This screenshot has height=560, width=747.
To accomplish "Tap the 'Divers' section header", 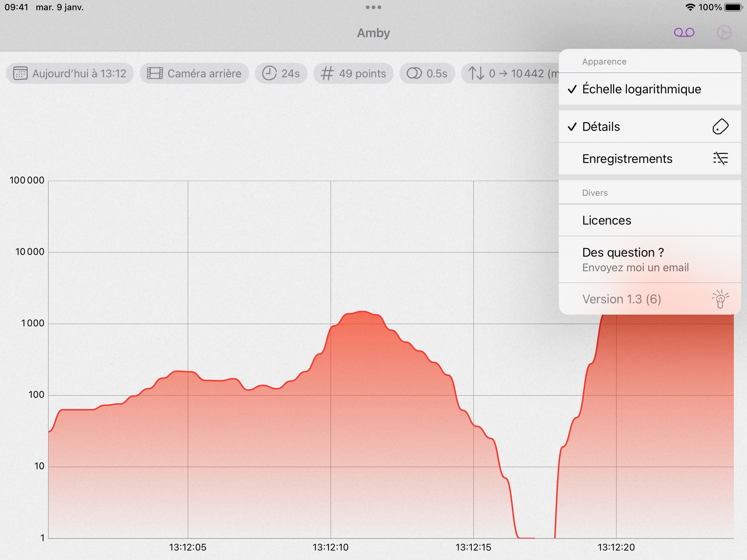I will pyautogui.click(x=595, y=193).
